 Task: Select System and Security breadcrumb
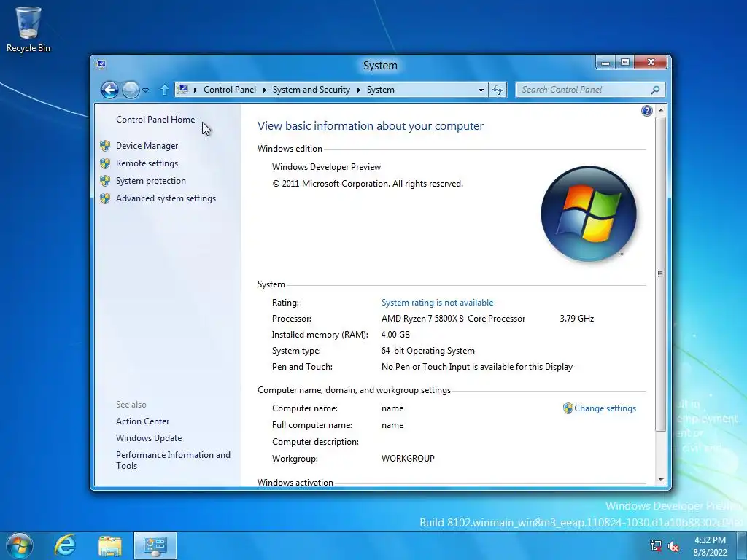(311, 90)
